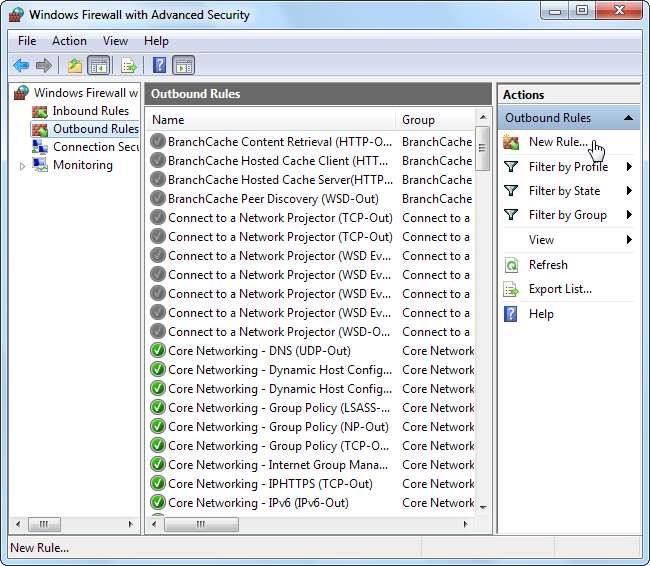
Task: Click the Name column header
Action: coord(270,120)
